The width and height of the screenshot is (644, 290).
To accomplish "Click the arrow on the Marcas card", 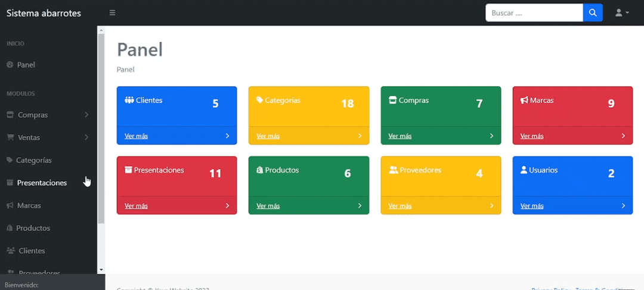I will [623, 136].
